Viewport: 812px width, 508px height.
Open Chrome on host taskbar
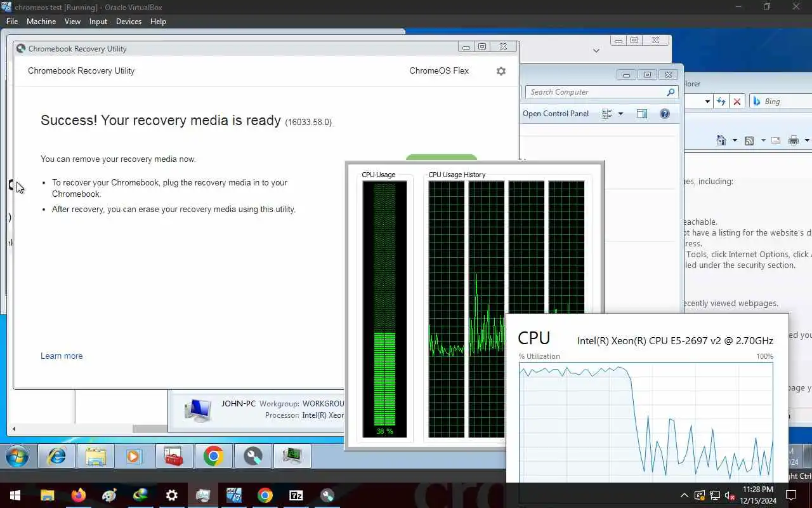click(265, 495)
